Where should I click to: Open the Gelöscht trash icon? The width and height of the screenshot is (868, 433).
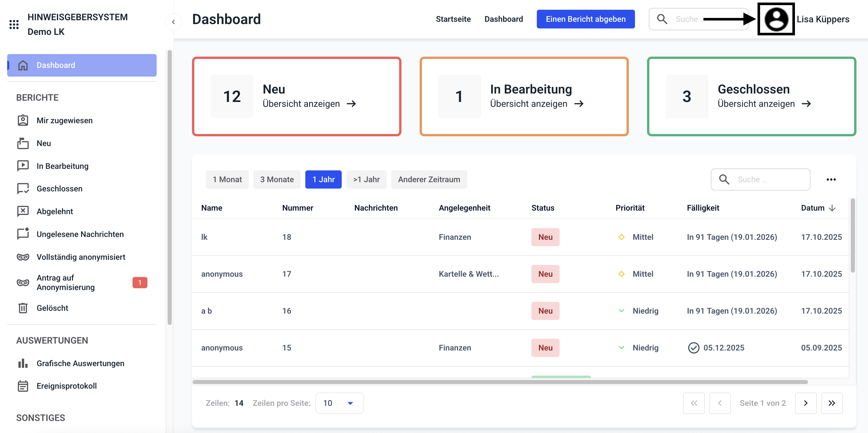(23, 308)
